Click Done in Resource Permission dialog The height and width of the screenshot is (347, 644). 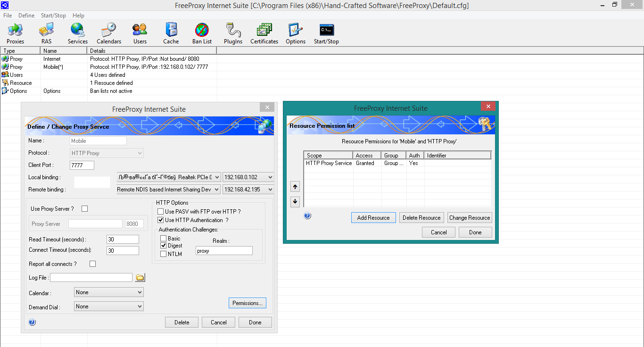pyautogui.click(x=475, y=232)
